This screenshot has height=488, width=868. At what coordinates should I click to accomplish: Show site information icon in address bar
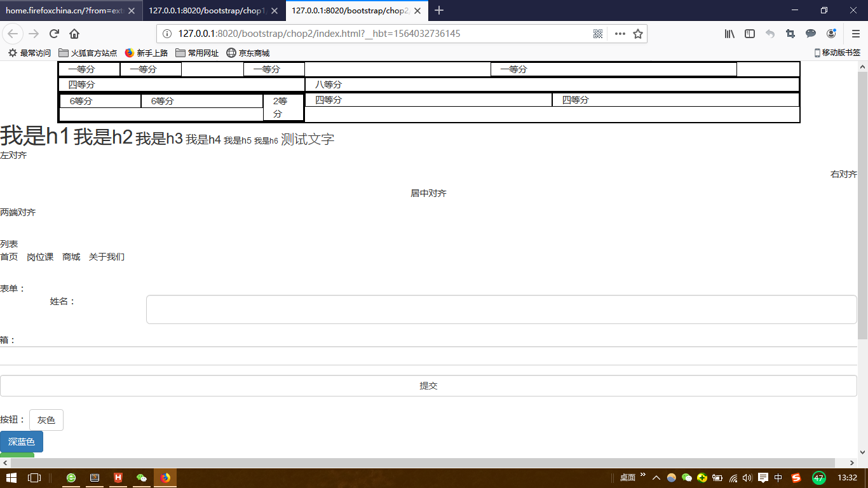tap(167, 34)
